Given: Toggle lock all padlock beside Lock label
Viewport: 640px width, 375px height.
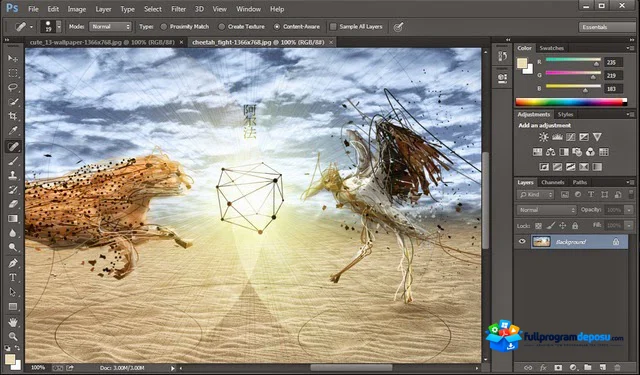Looking at the screenshot, I should point(575,226).
